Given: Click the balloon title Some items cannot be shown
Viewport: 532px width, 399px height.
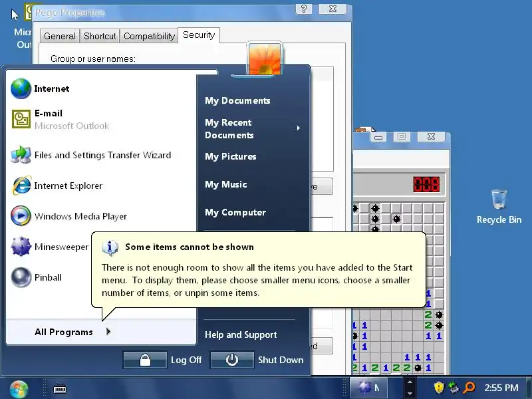Looking at the screenshot, I should point(190,247).
